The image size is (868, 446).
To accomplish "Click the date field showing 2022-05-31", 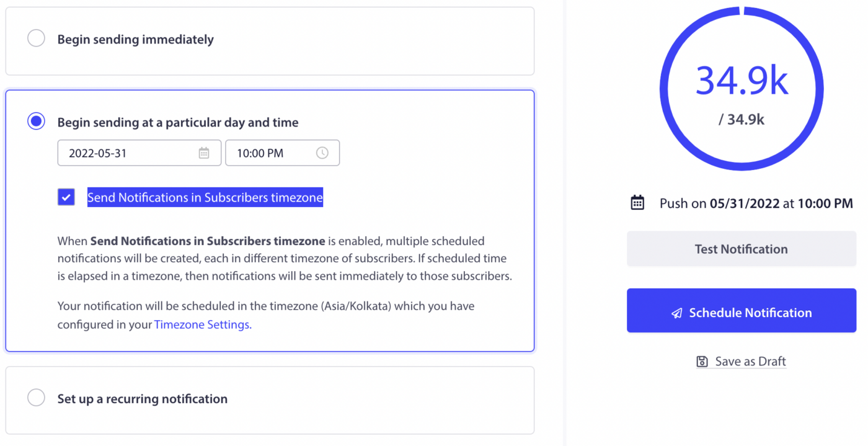I will point(139,153).
